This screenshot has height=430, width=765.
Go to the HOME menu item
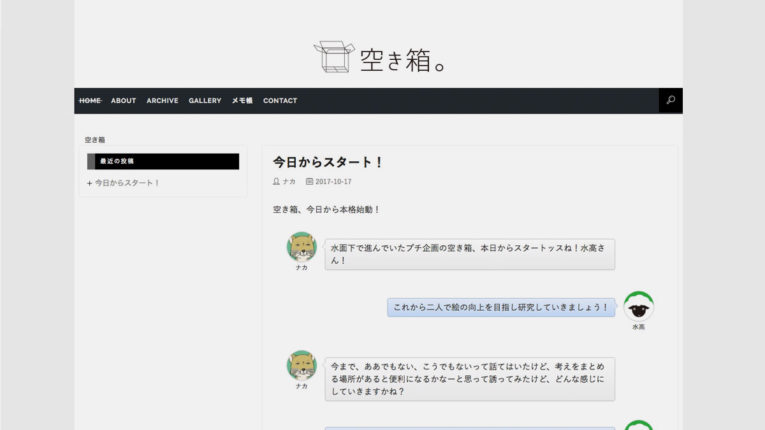click(90, 101)
